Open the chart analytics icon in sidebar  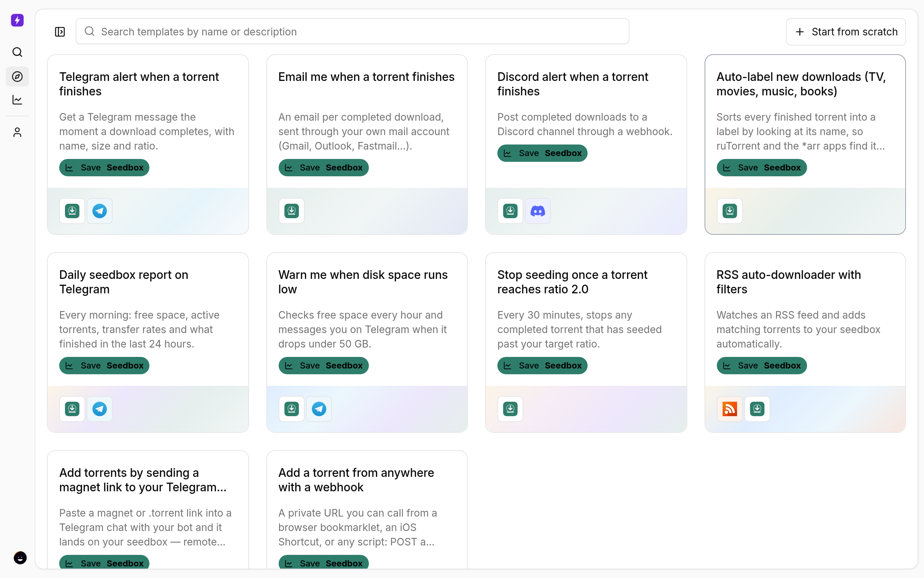tap(17, 100)
